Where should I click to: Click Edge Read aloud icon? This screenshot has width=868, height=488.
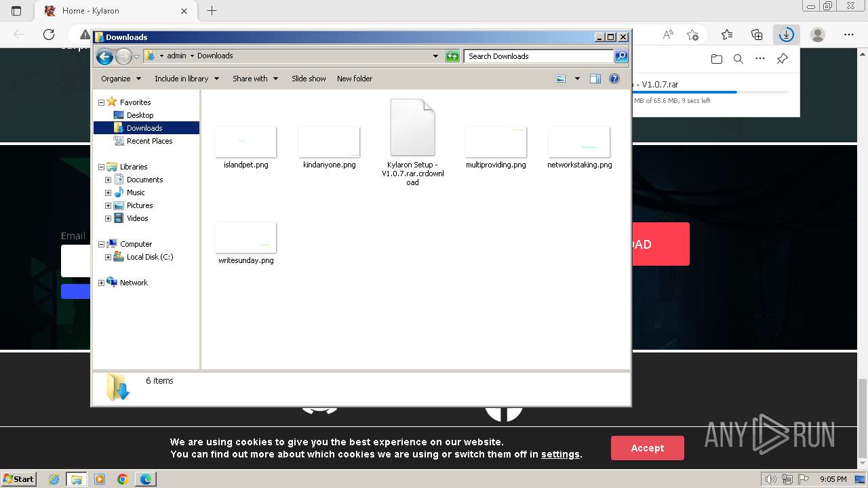(668, 35)
